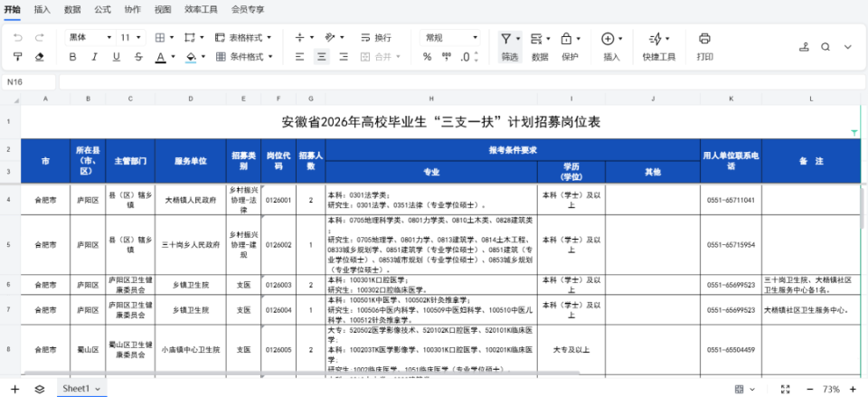Click the select-all corner of the grid
Image resolution: width=868 pixels, height=397 pixels.
pos(11,99)
